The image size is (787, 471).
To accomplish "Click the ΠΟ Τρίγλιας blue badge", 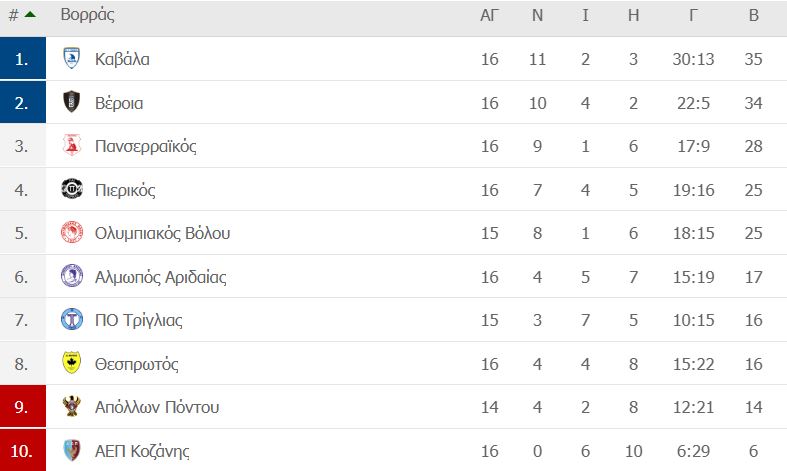I will tap(72, 319).
